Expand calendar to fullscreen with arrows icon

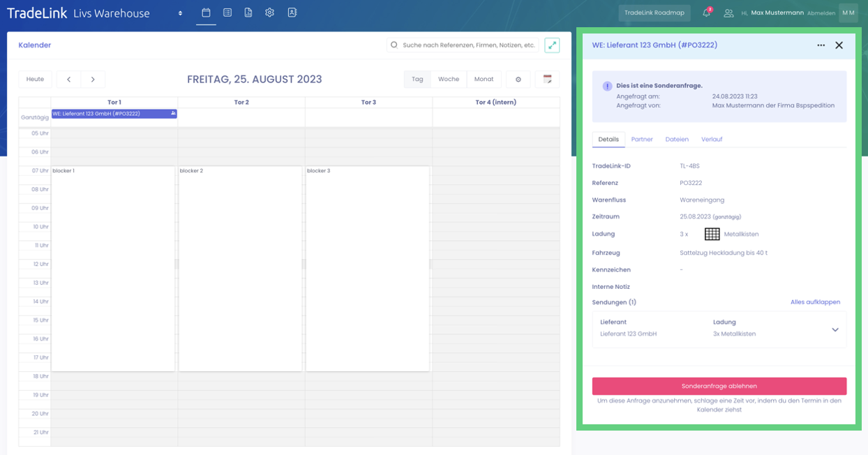coord(552,45)
